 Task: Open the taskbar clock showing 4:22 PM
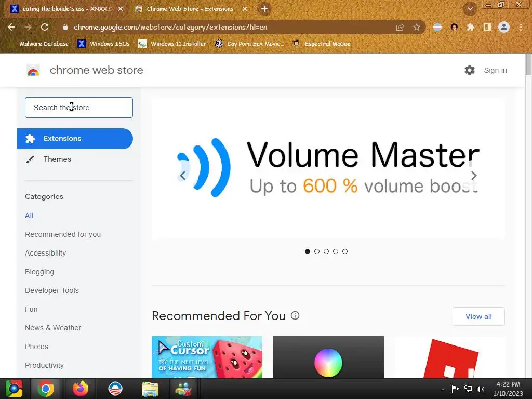pos(508,389)
